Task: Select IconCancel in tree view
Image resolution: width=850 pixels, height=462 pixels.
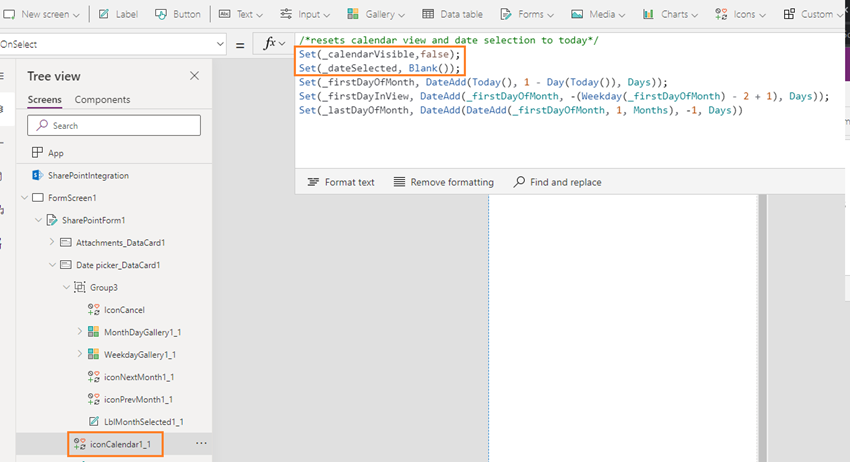Action: (x=124, y=310)
